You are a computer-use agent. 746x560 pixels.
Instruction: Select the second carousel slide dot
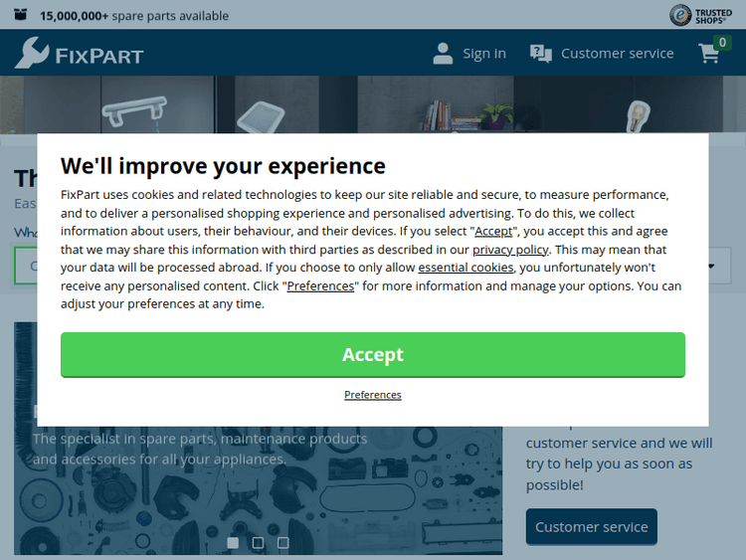[258, 543]
